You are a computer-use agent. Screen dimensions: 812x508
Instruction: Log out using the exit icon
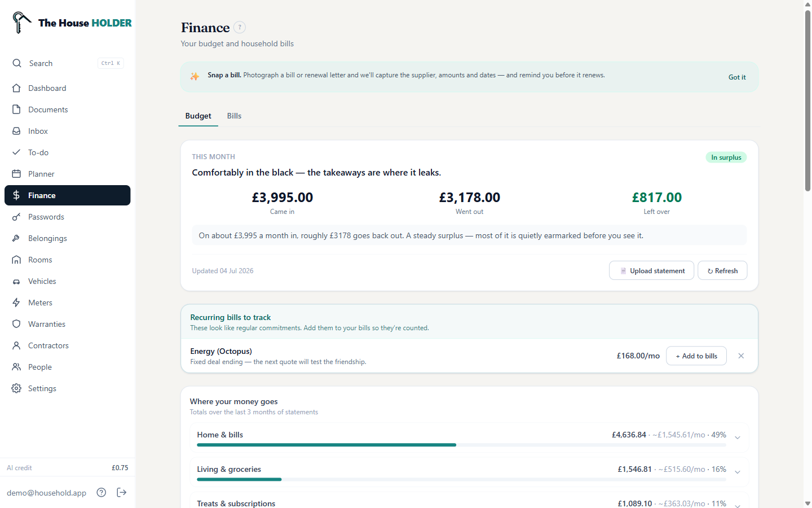point(122,492)
